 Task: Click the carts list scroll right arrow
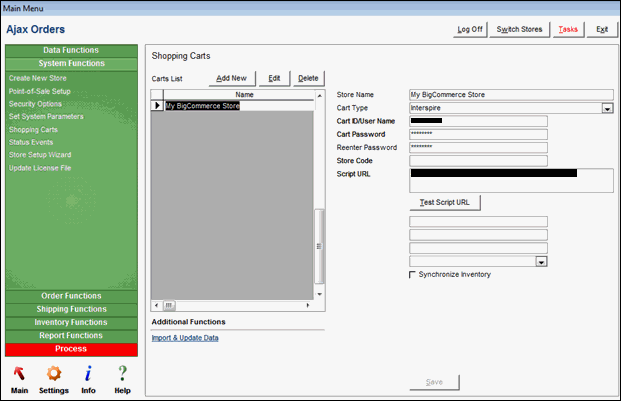click(308, 305)
